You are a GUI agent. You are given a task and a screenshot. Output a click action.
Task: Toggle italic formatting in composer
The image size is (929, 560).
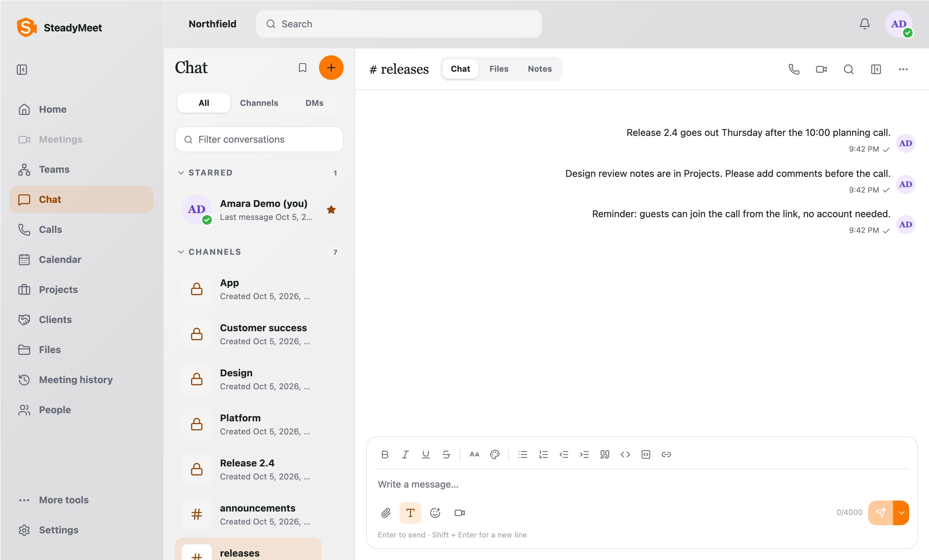[405, 454]
